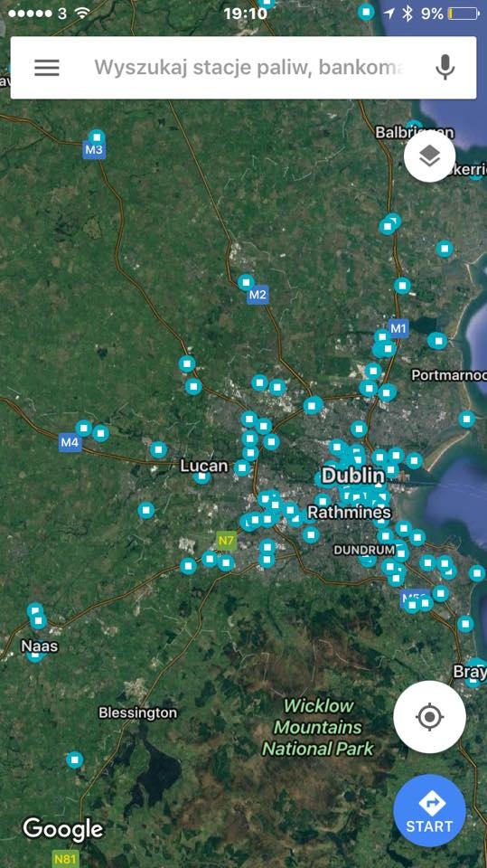This screenshot has height=868, width=487.
Task: Tap the N7 road shield
Action: [226, 541]
